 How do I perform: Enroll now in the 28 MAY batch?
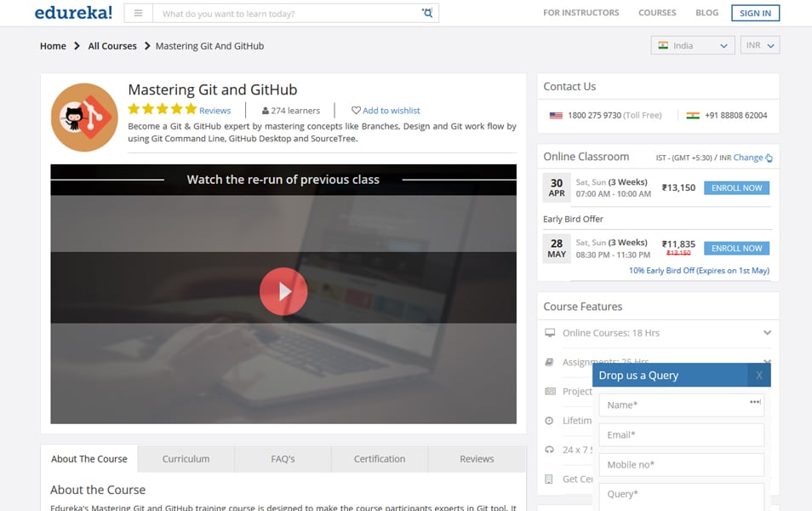point(736,248)
